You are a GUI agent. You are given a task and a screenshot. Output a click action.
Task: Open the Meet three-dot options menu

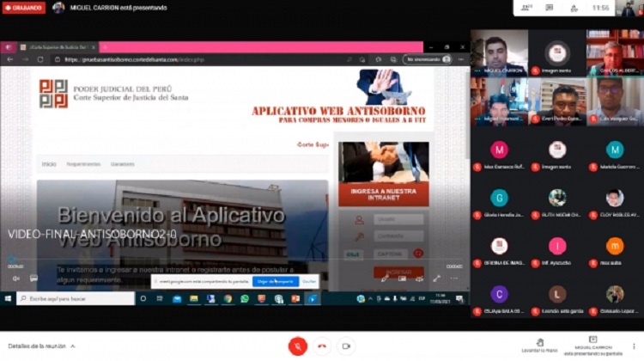[634, 346]
